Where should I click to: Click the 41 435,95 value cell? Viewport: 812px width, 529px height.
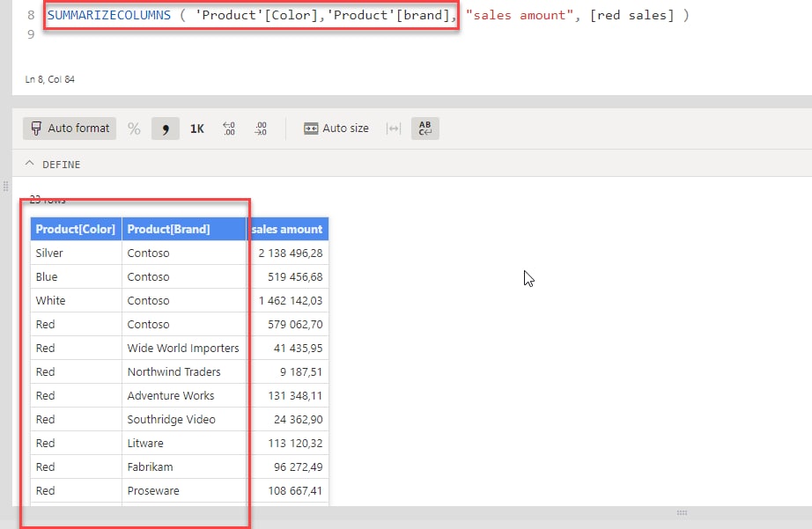[287, 349]
